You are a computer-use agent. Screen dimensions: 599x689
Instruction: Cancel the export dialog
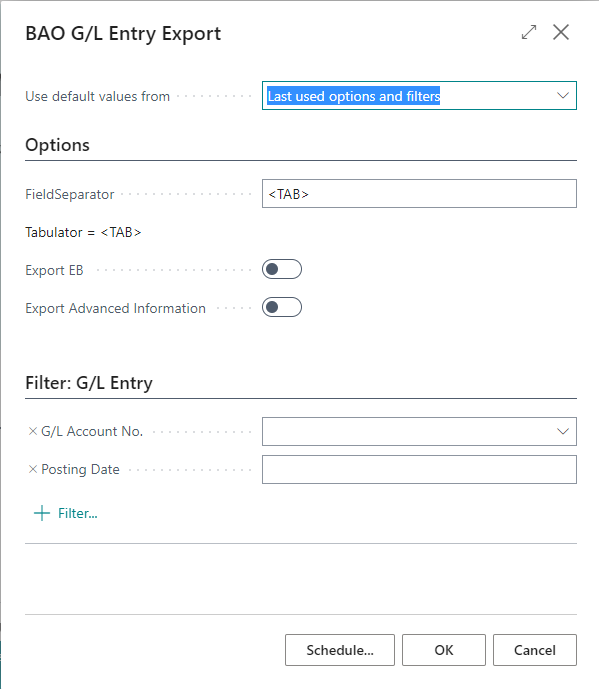(535, 650)
